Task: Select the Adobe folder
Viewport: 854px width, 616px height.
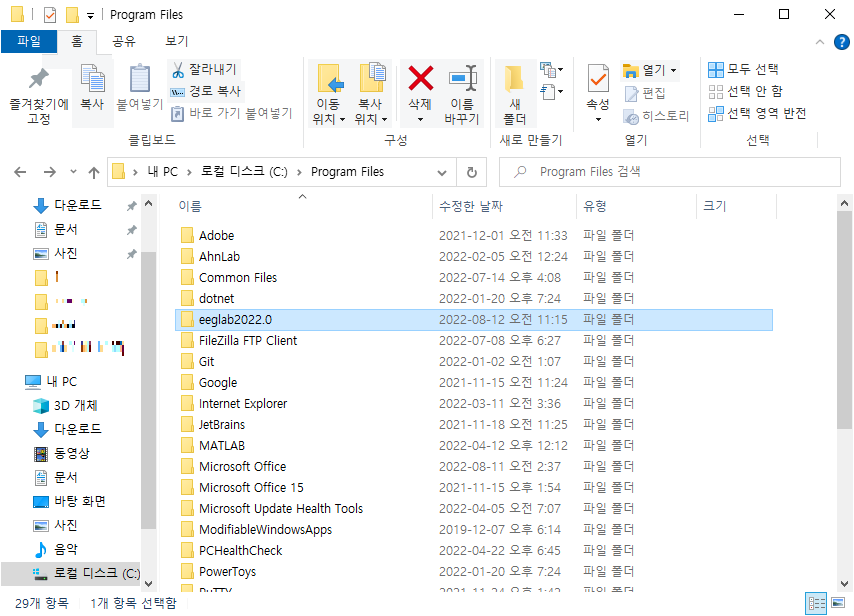Action: pos(474,236)
